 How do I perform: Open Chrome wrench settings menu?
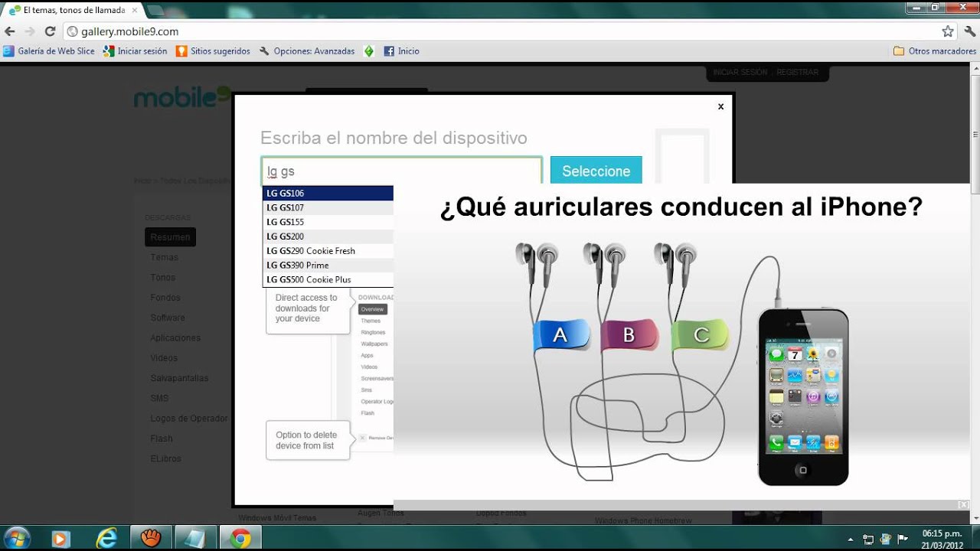(970, 31)
